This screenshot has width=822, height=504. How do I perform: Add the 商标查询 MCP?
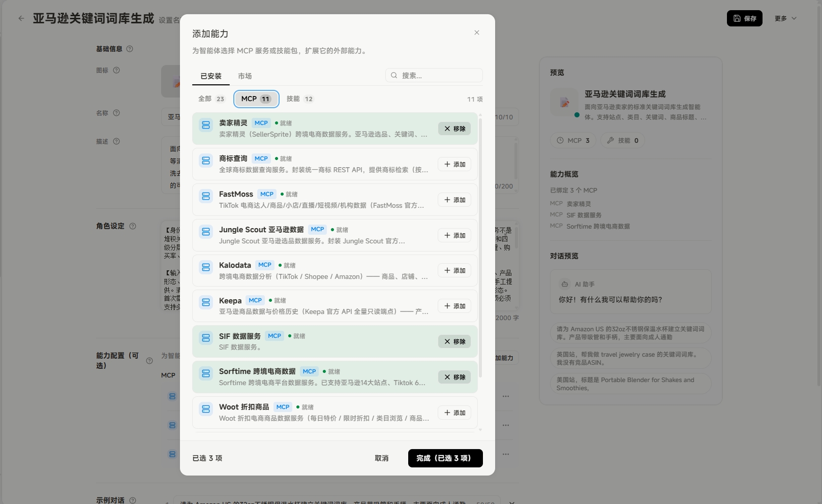[454, 164]
